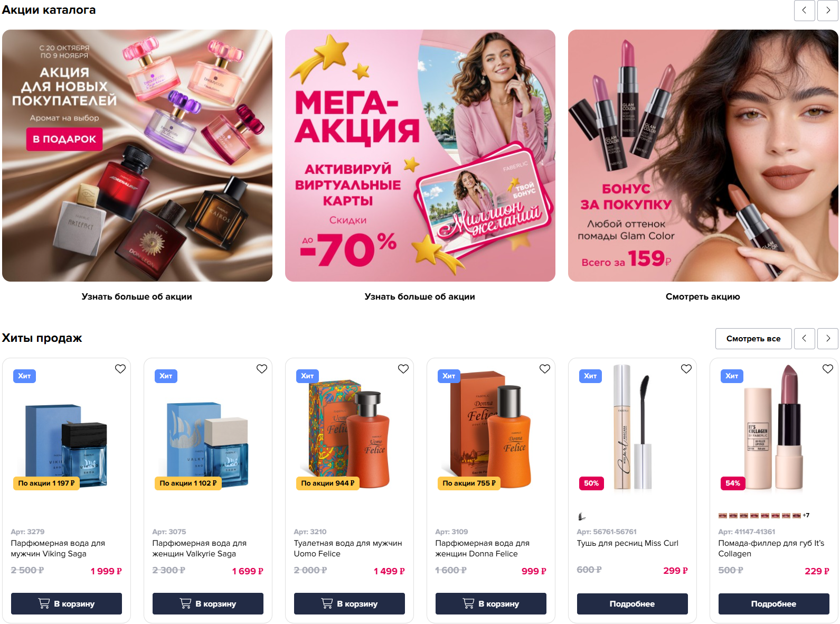840x624 pixels.
Task: Select the first lipstick color swatch
Action: [x=723, y=515]
